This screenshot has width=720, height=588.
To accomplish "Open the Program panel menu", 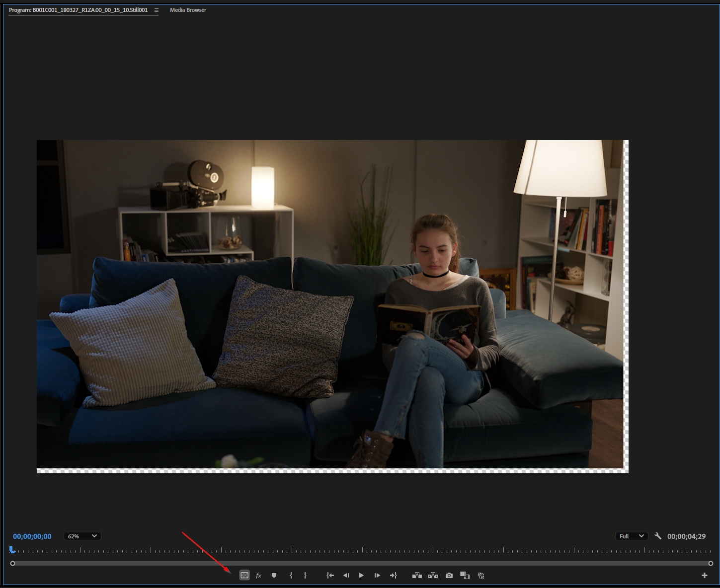I will click(x=157, y=10).
